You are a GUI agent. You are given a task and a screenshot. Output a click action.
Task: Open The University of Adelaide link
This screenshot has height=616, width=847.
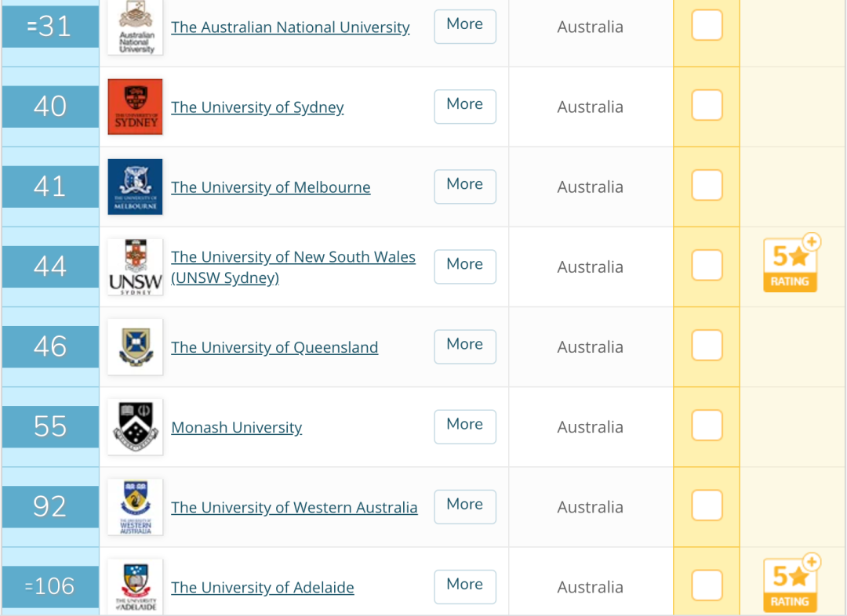263,587
